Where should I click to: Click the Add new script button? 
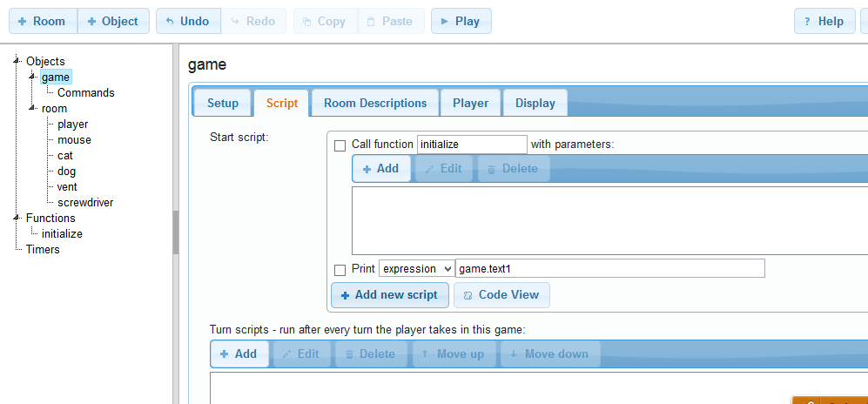pyautogui.click(x=390, y=295)
